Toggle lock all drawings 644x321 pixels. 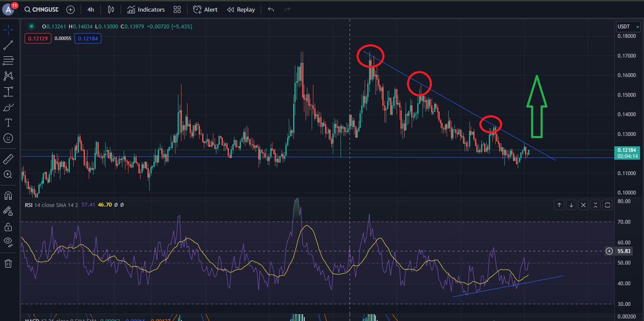pyautogui.click(x=8, y=227)
